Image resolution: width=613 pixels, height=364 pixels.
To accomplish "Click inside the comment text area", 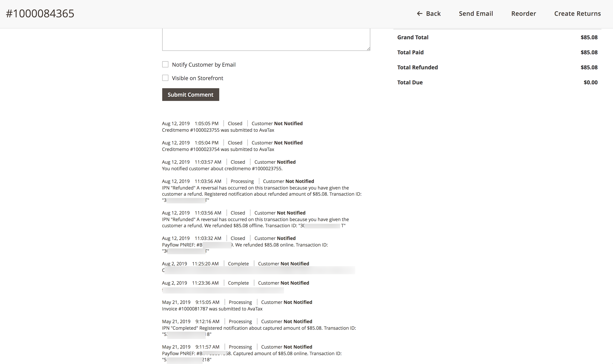I will [266, 39].
